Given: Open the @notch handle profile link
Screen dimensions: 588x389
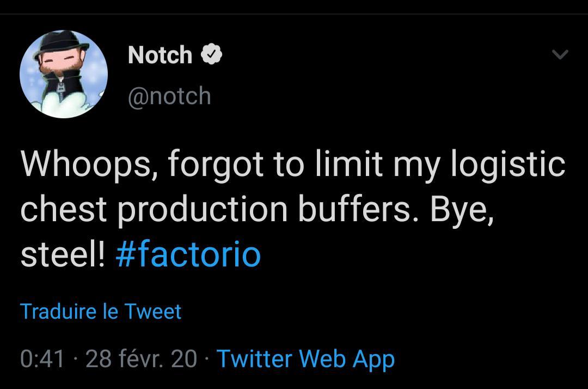Looking at the screenshot, I should point(169,96).
